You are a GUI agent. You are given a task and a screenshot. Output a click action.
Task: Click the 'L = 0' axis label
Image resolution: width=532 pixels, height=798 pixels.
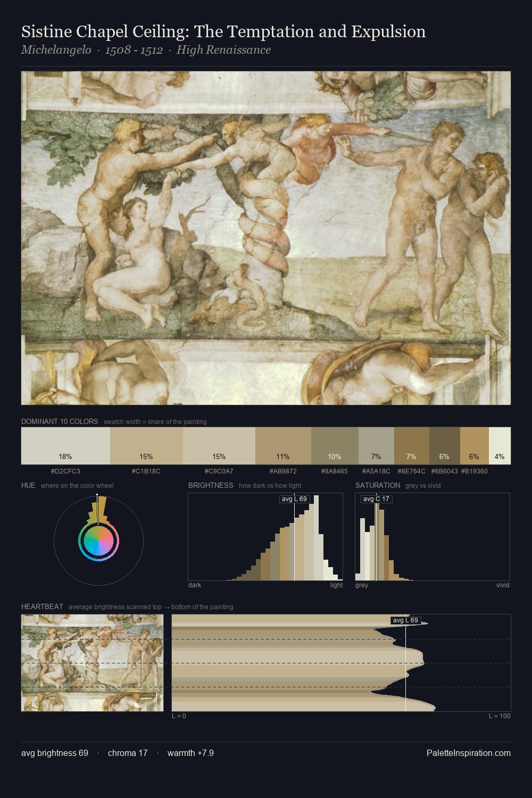pos(179,716)
